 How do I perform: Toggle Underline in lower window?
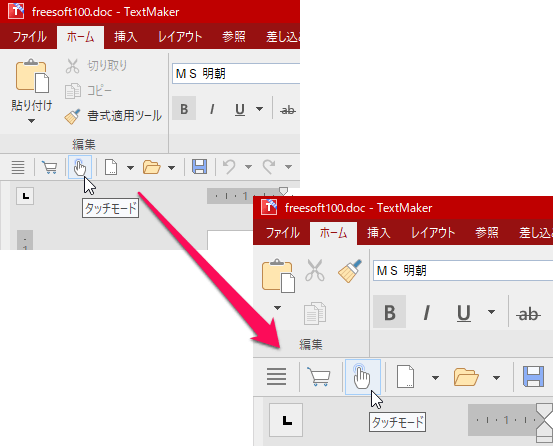coord(464,313)
